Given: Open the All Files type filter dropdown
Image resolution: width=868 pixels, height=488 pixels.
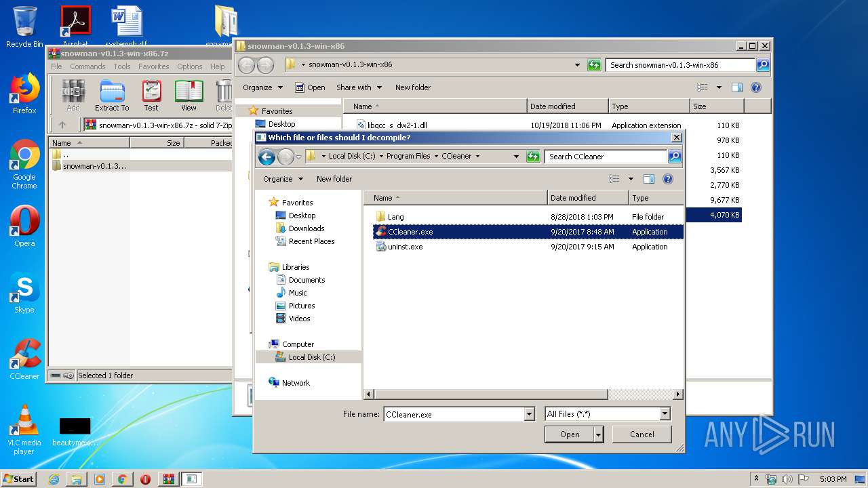Looking at the screenshot, I should pyautogui.click(x=665, y=414).
